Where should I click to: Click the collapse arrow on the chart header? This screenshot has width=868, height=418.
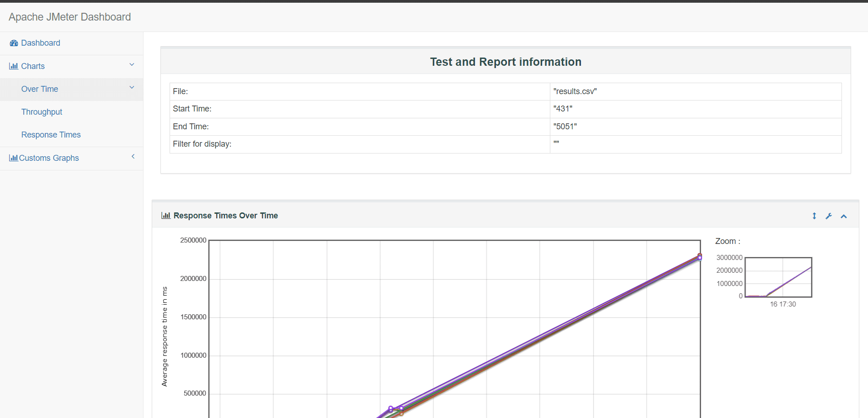(843, 216)
